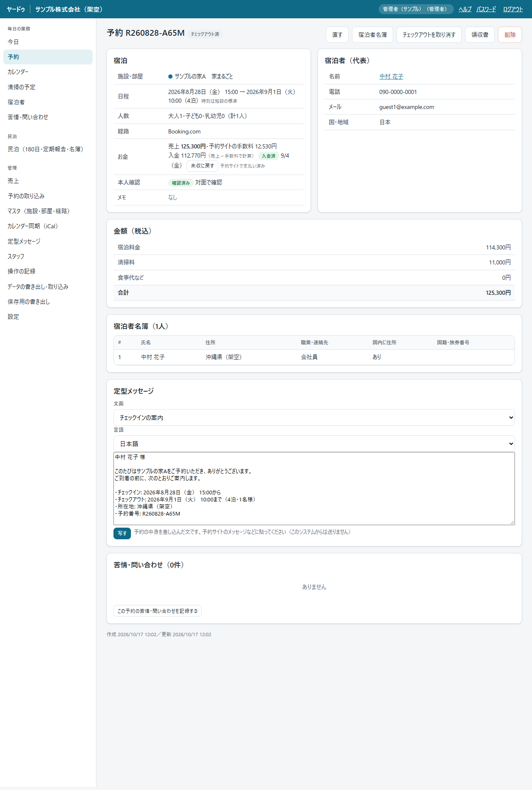Open the 文面 template dropdown
Viewport: 532px width, 790px height.
[314, 417]
